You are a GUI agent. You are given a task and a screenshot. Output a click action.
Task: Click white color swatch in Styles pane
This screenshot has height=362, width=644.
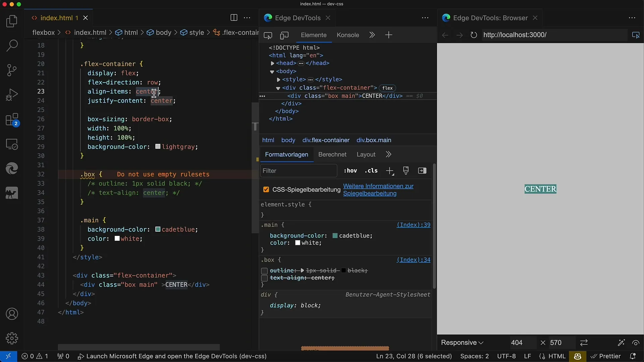coord(298,243)
